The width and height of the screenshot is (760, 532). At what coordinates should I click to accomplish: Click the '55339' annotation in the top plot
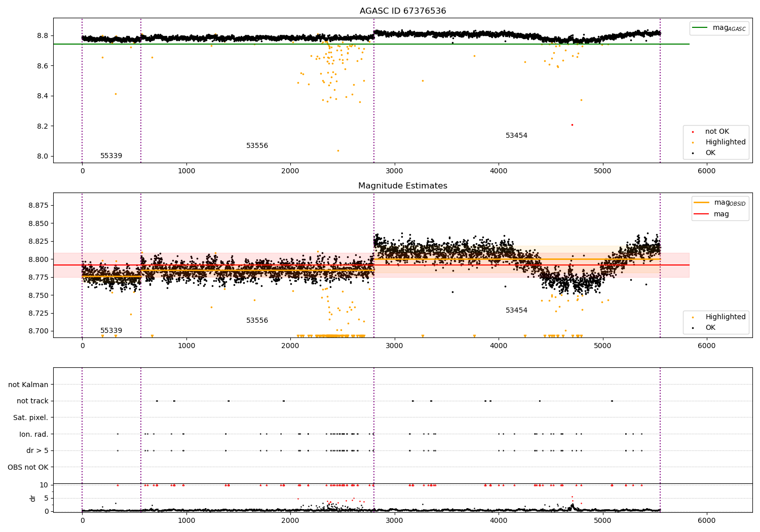point(111,156)
